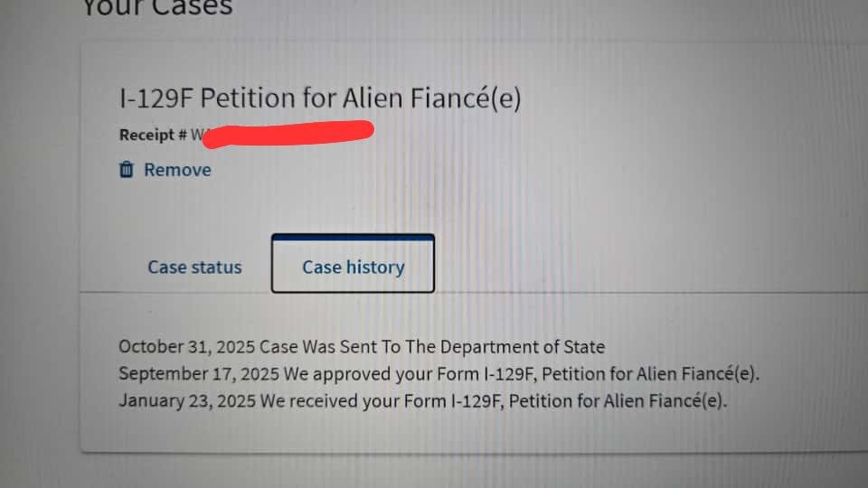868x488 pixels.
Task: Remove the I-129F case from list
Action: click(177, 170)
